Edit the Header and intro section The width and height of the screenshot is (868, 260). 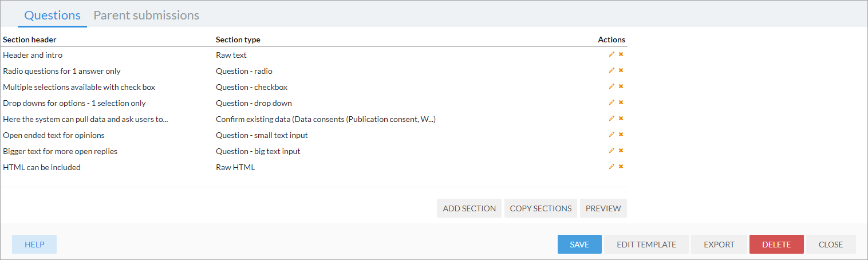(611, 54)
